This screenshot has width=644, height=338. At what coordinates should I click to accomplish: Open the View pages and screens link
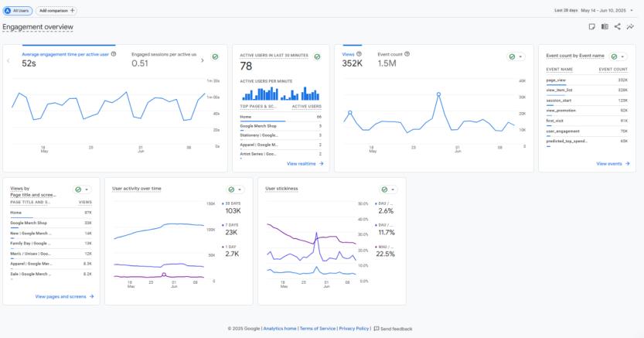tap(64, 296)
